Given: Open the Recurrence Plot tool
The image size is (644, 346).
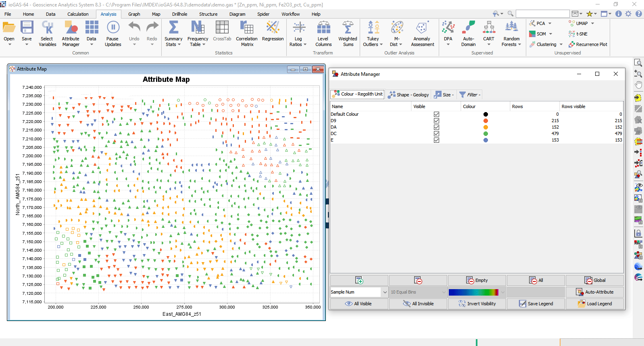Looking at the screenshot, I should (588, 44).
